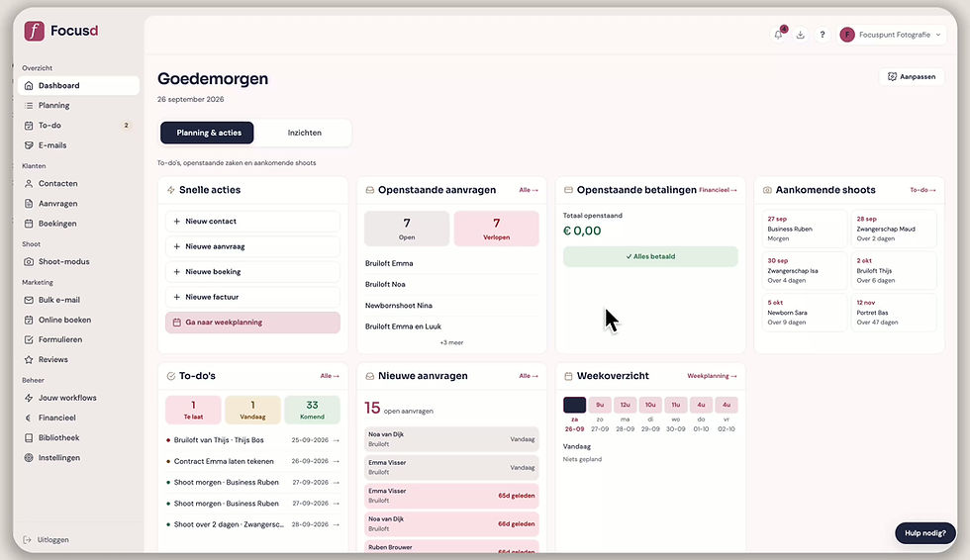Click the Reviews star icon

[x=29, y=359]
